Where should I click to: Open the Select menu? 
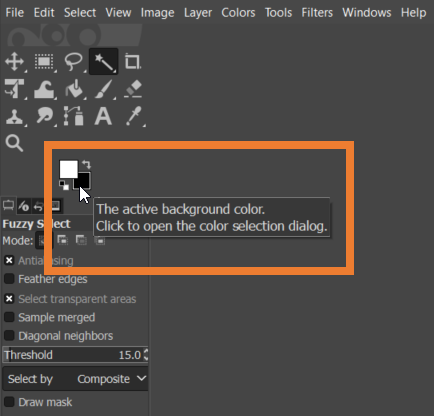point(80,13)
